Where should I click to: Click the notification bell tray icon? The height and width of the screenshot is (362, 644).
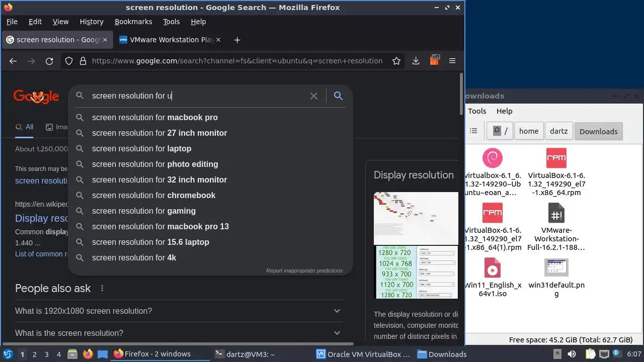(617, 354)
